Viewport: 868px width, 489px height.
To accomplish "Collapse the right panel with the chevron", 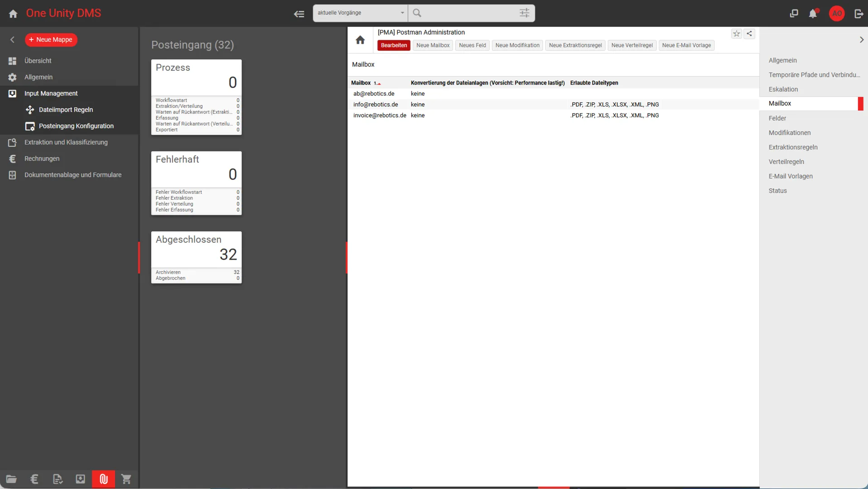I will click(x=861, y=40).
